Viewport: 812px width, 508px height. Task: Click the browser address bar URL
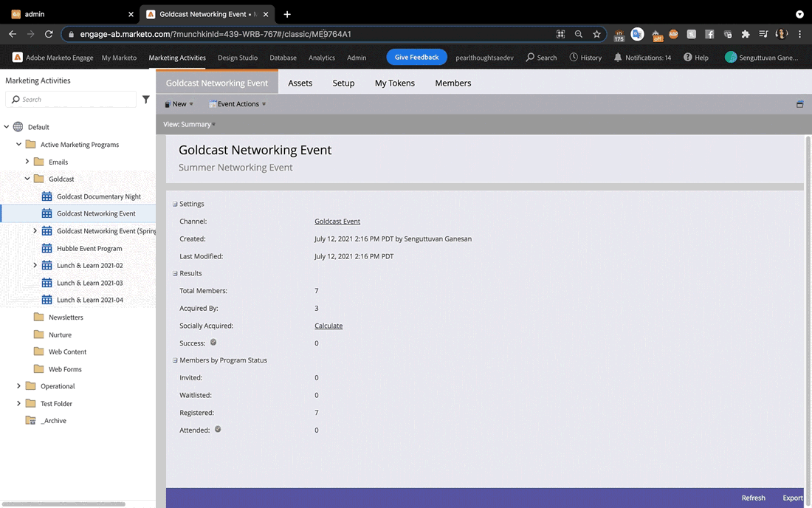(216, 34)
